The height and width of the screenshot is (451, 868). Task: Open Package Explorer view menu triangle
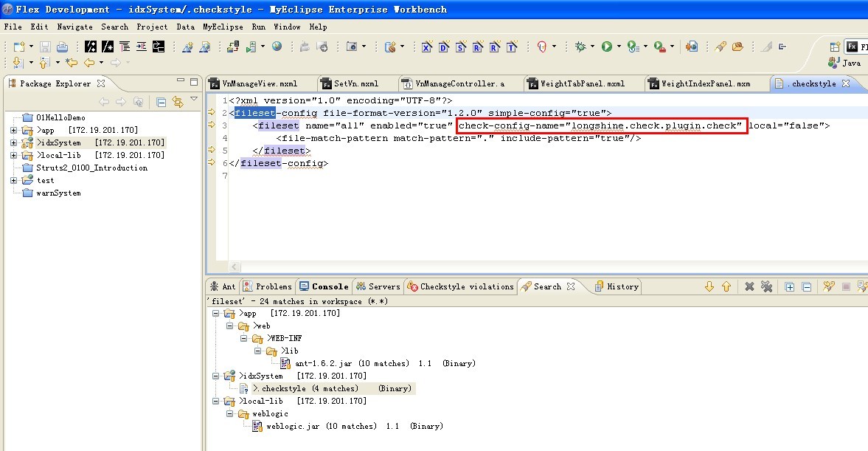194,99
